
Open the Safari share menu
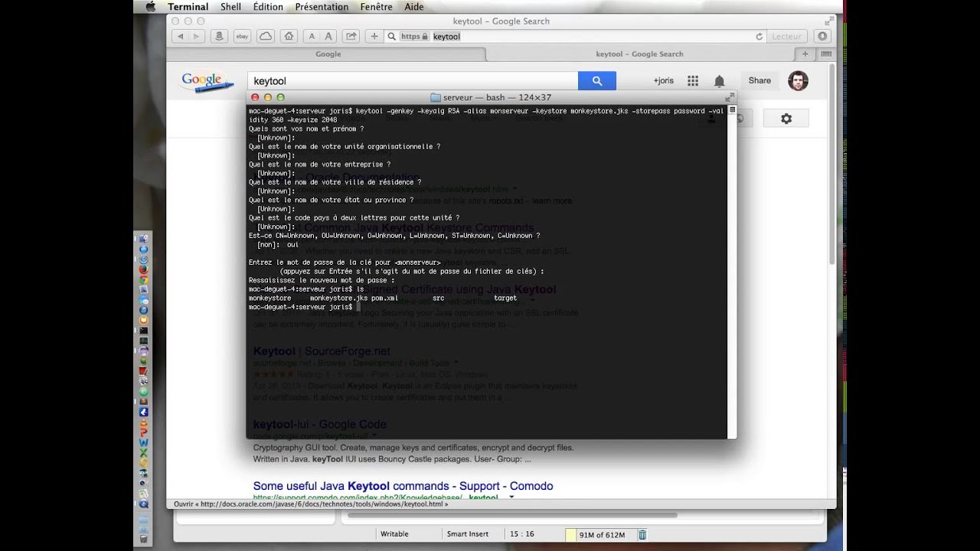[x=351, y=36]
